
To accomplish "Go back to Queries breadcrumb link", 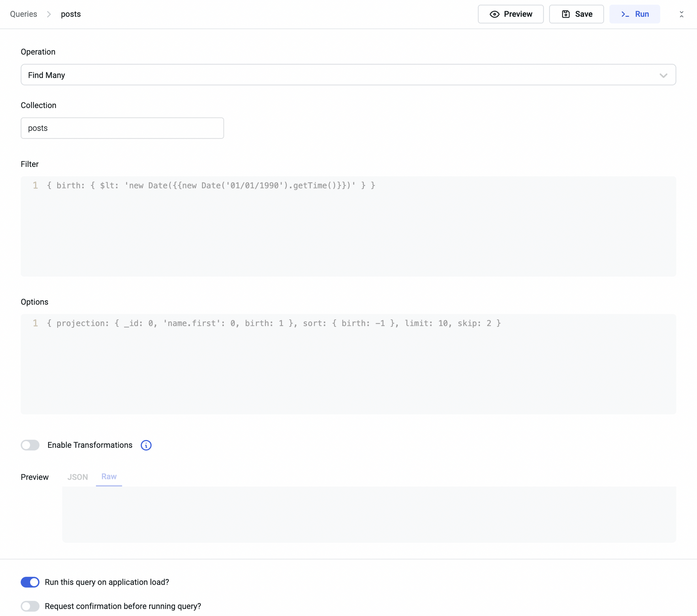I will pos(24,14).
